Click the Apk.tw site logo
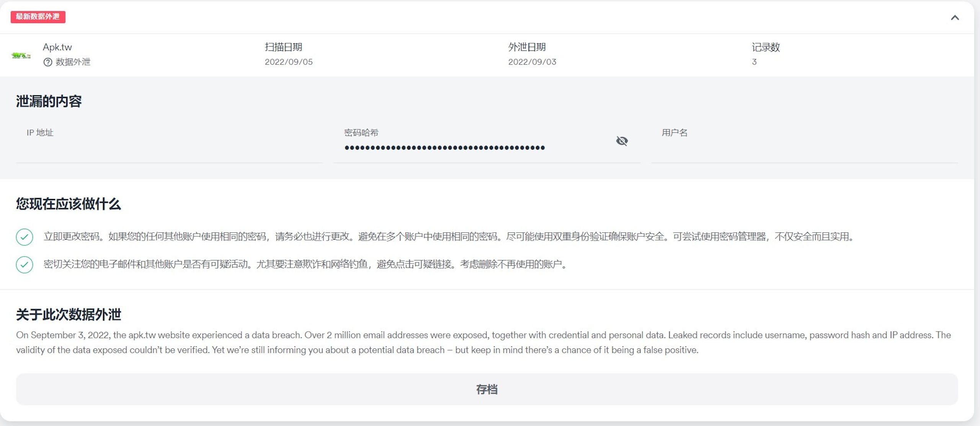The width and height of the screenshot is (980, 426). tap(21, 55)
